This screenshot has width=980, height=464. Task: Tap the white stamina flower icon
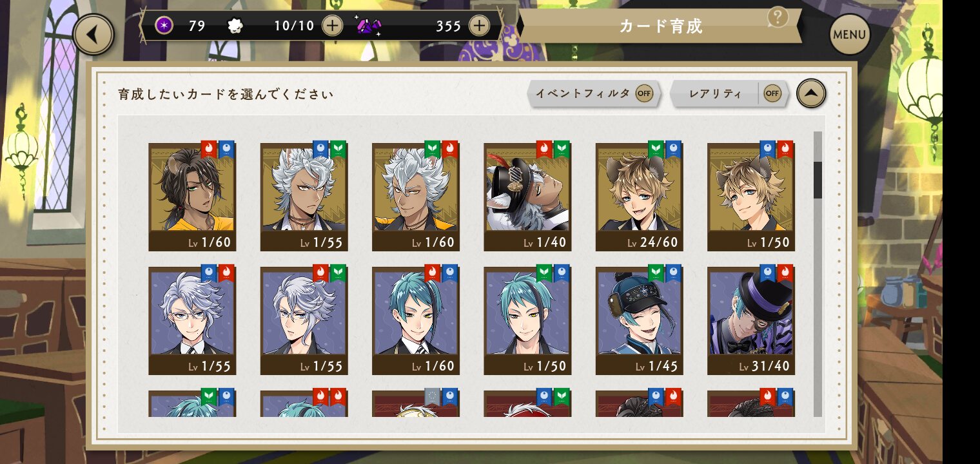235,26
